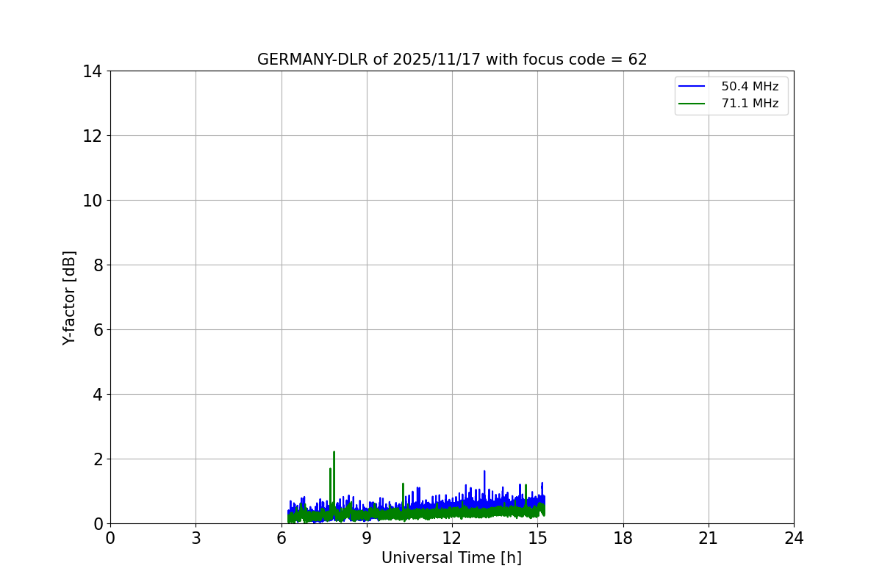Screen dimensions: 882x588
Task: Click the Y-factor [dB] axis label
Action: (x=69, y=298)
